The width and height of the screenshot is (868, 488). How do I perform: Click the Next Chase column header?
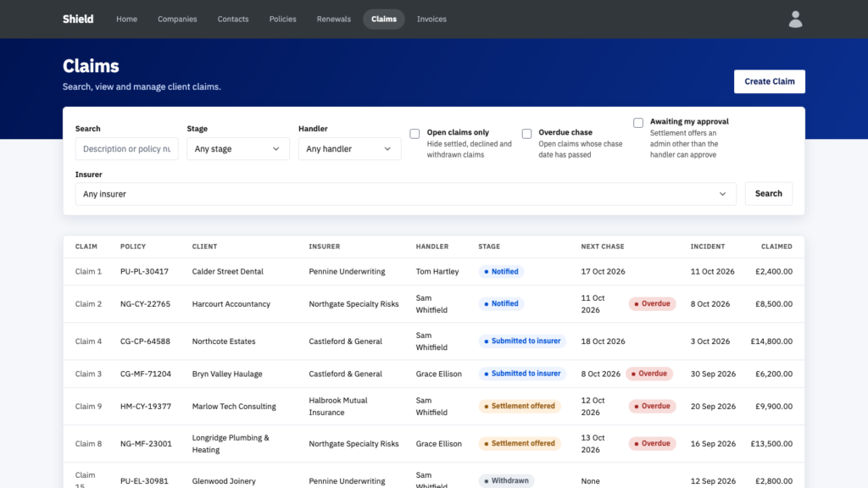pyautogui.click(x=603, y=247)
